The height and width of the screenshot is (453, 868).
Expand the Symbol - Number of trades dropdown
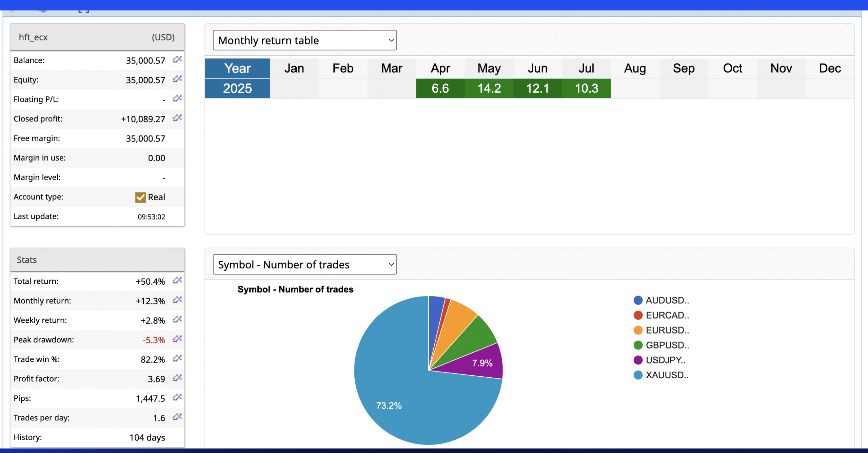(304, 264)
